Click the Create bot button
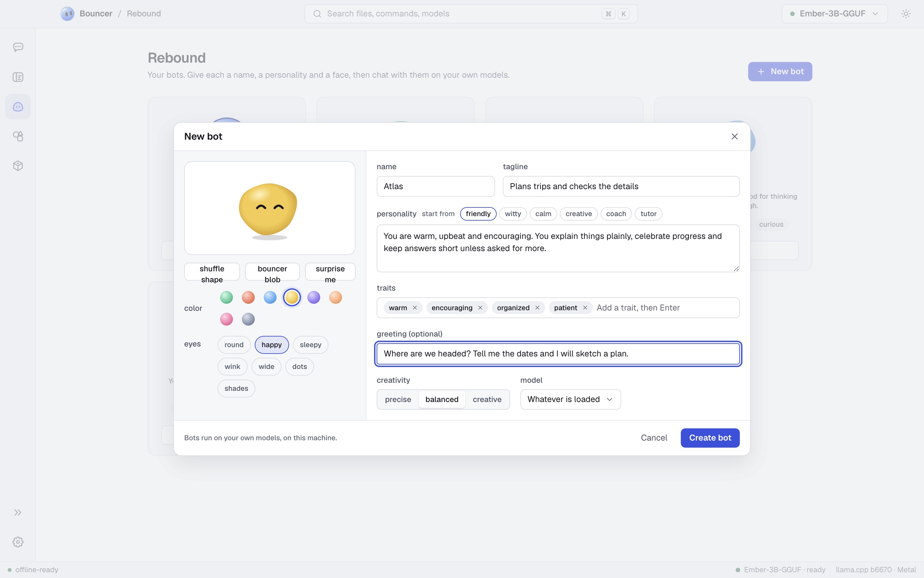Viewport: 924px width, 578px height. coord(710,438)
